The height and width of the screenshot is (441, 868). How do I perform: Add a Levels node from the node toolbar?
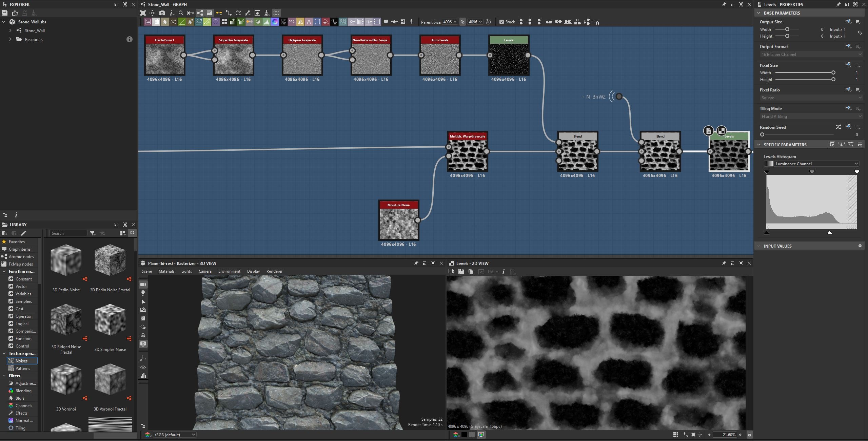pyautogui.click(x=267, y=22)
